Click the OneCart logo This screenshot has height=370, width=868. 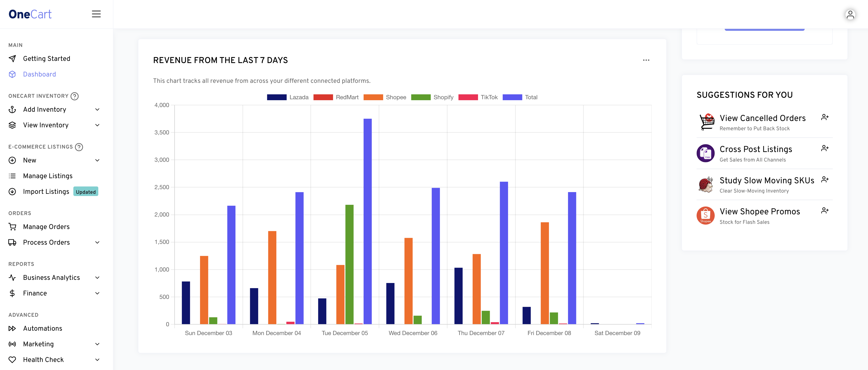pos(30,14)
